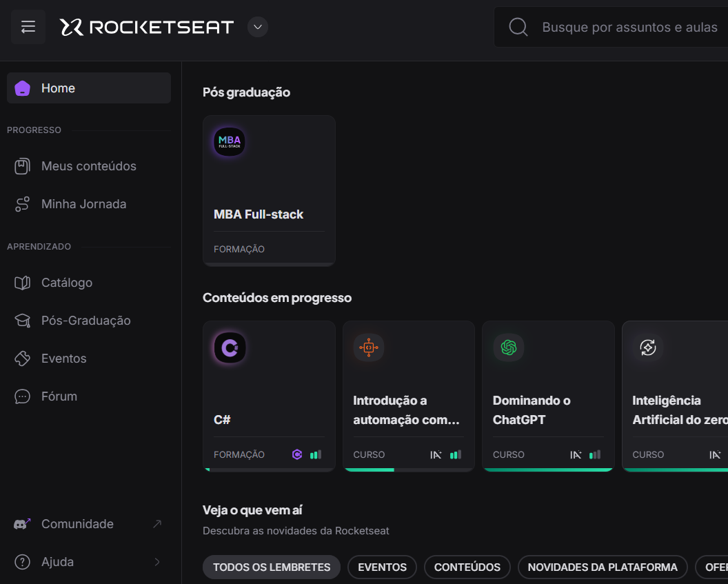
Task: Open the MBA Full-stack card title
Action: pos(258,214)
